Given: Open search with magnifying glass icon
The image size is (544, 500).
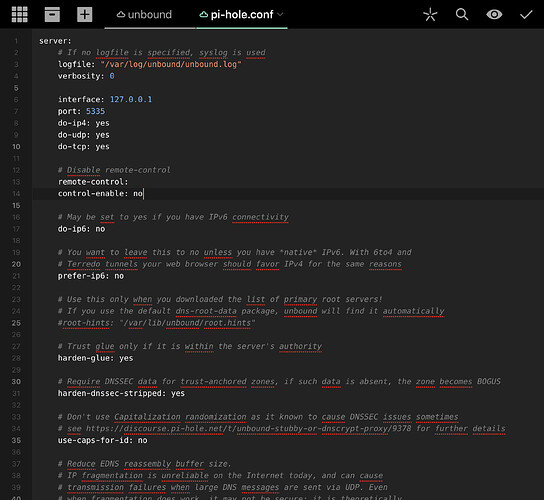Looking at the screenshot, I should (462, 15).
